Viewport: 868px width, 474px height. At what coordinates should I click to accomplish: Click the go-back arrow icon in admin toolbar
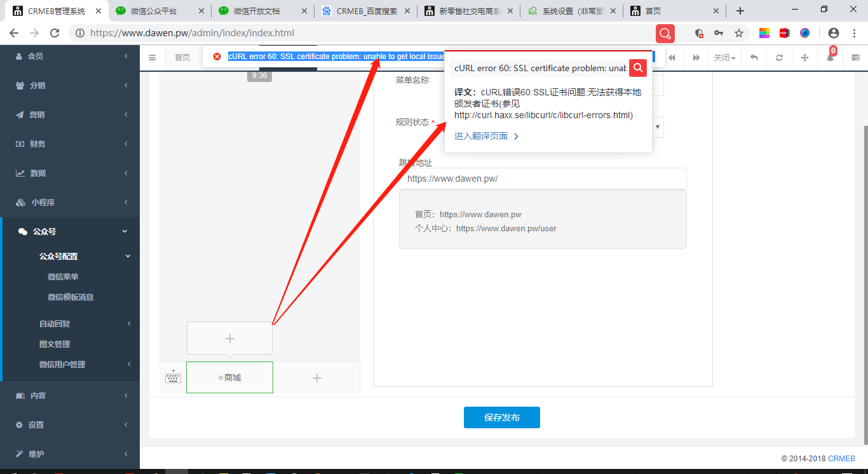(754, 57)
